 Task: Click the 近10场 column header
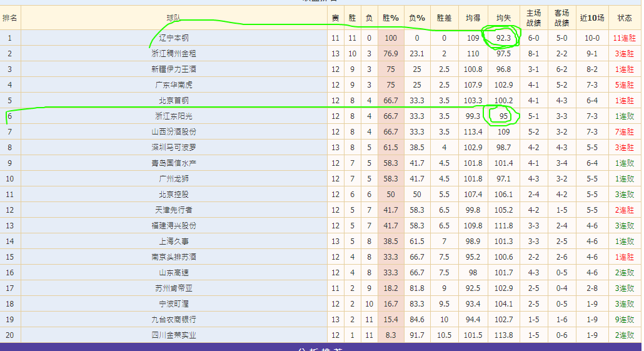[x=592, y=18]
